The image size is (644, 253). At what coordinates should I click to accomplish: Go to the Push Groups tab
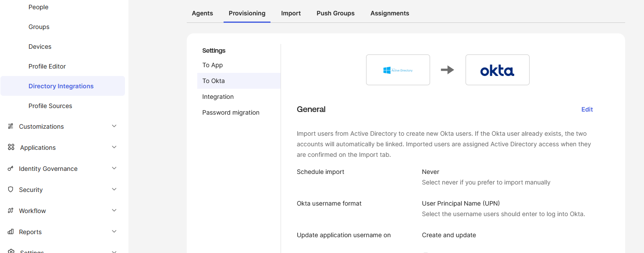pos(336,13)
